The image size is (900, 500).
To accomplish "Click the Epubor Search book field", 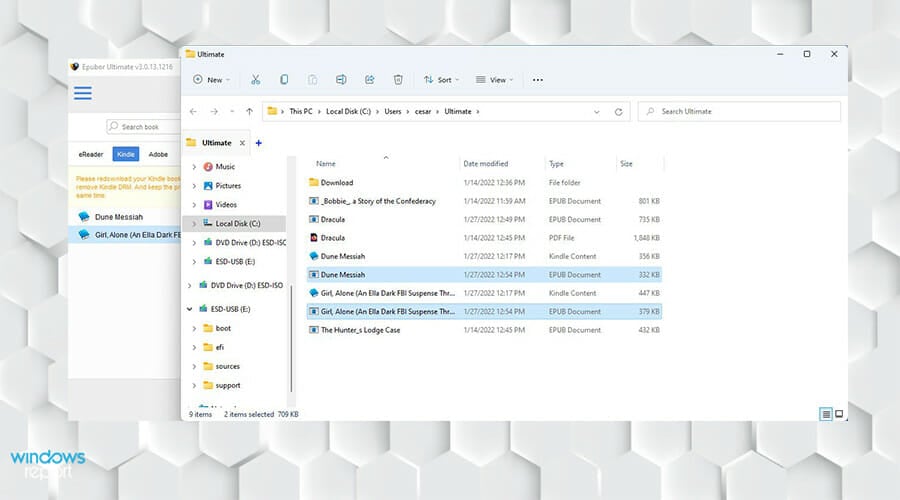I will coord(143,126).
